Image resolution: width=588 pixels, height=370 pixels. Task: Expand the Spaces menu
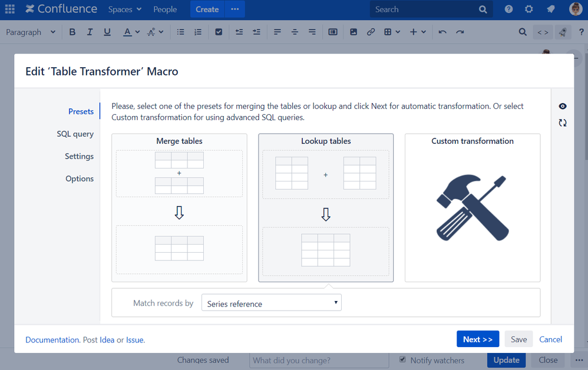coord(124,9)
